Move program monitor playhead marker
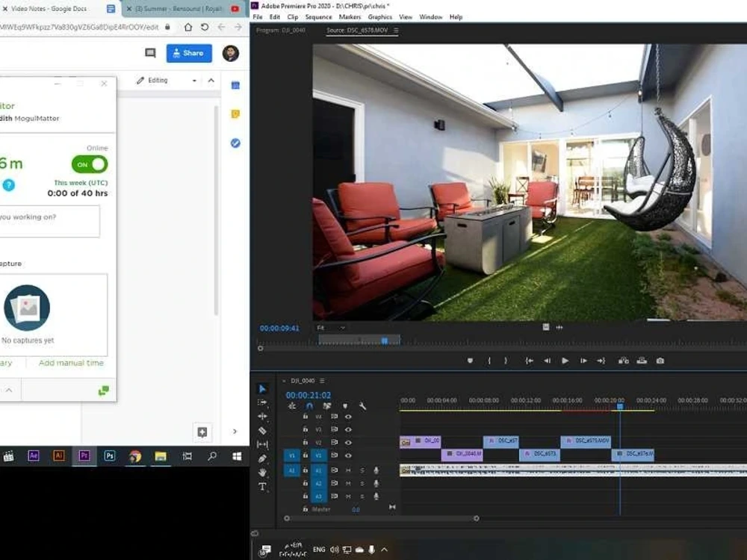This screenshot has width=747, height=560. click(385, 340)
